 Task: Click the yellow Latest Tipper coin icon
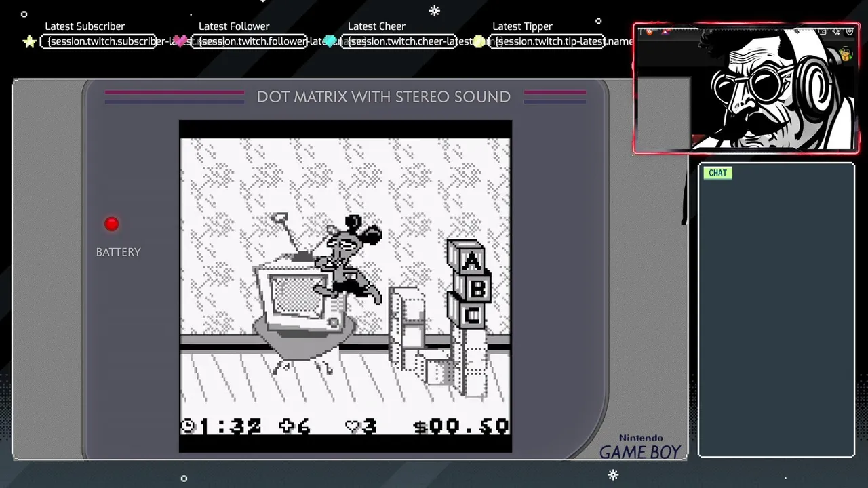479,42
